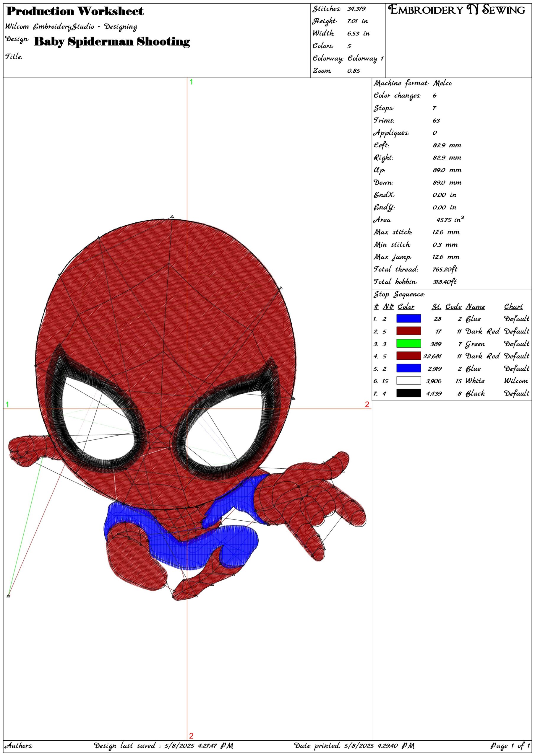Select the stitch count 4,439 in Black row
The width and height of the screenshot is (535, 756).
[x=434, y=393]
